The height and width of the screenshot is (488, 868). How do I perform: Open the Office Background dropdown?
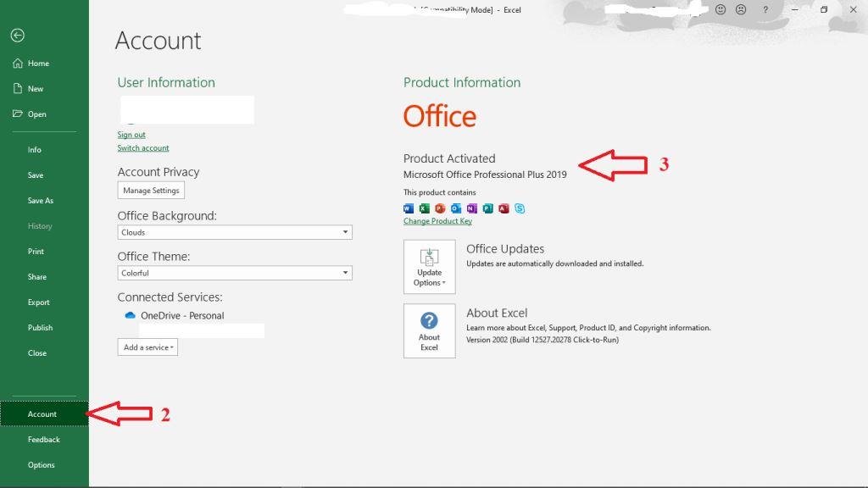[x=235, y=232]
